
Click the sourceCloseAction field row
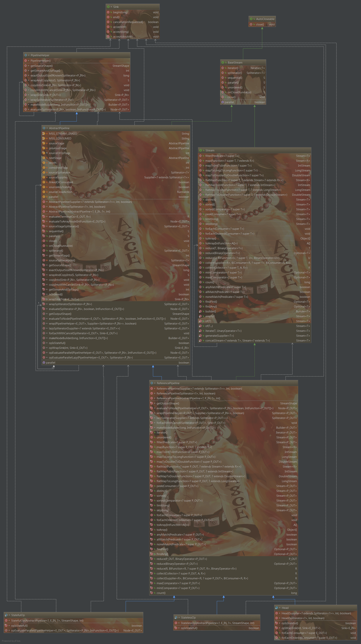[x=116, y=192]
